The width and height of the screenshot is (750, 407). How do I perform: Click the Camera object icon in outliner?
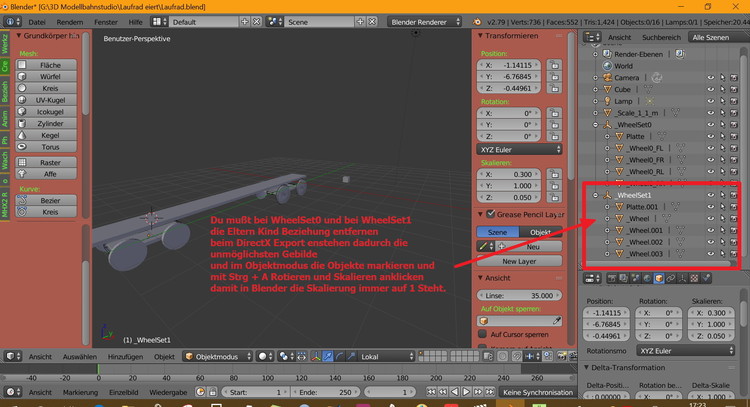pos(607,77)
